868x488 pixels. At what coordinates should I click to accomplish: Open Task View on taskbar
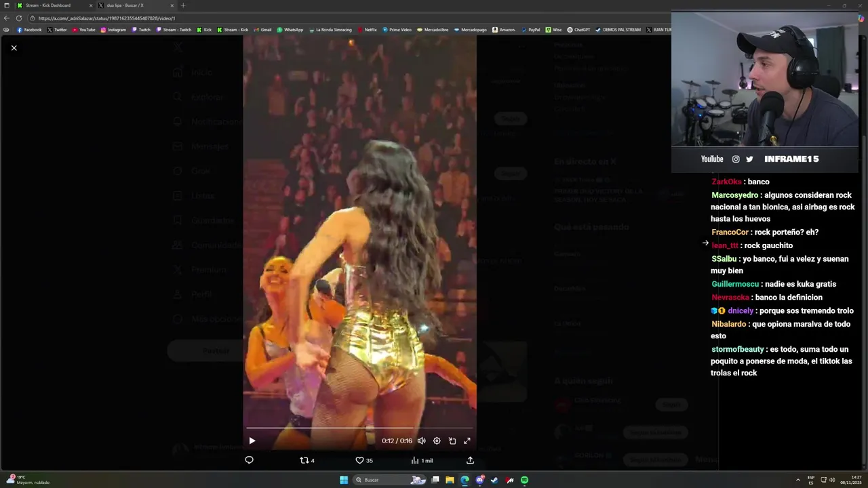point(435,480)
